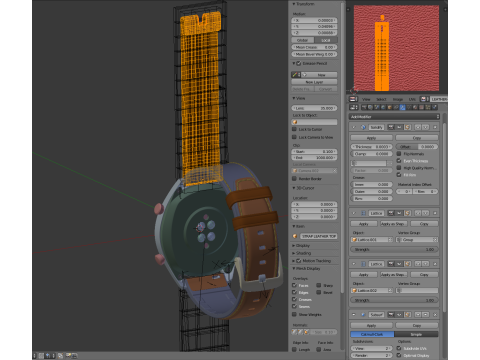Collapse the Transform panel
Screen dimensions: 480x360
tap(303, 4)
